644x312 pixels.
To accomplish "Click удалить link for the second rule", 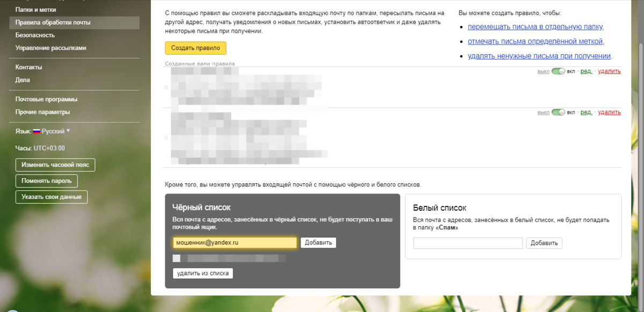I will (609, 113).
